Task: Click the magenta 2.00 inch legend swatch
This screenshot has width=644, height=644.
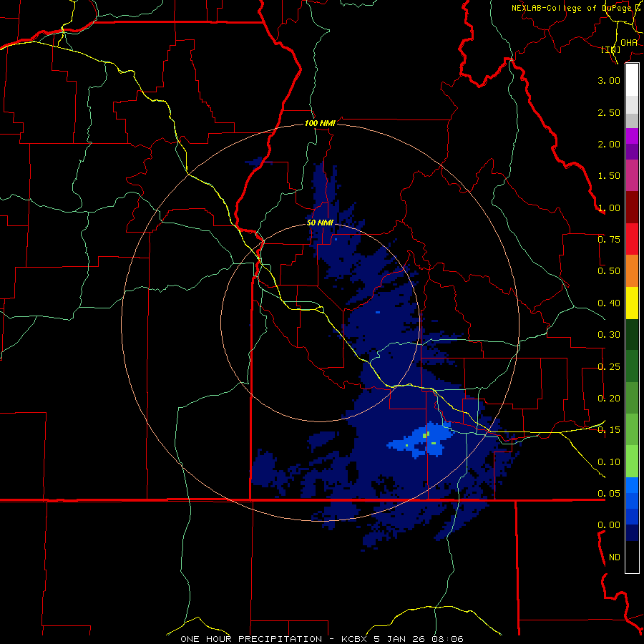Action: pyautogui.click(x=632, y=136)
